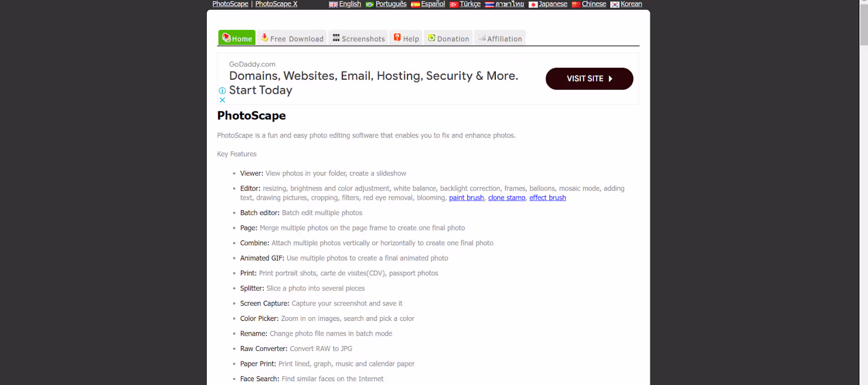The height and width of the screenshot is (385, 868).
Task: Click the Combine feature label
Action: (255, 243)
